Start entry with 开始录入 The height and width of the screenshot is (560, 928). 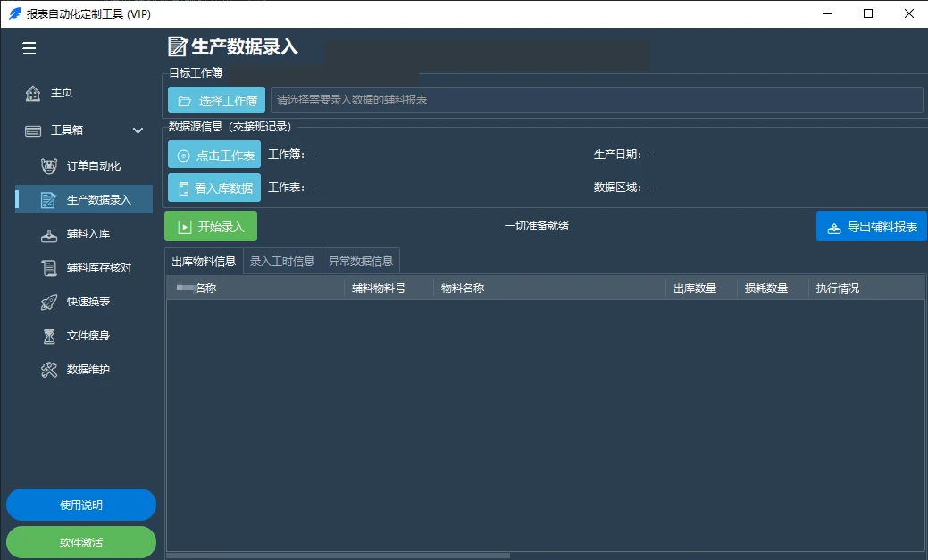click(x=211, y=226)
